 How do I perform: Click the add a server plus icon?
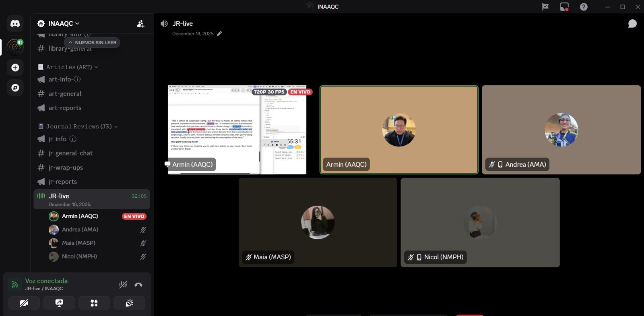15,68
